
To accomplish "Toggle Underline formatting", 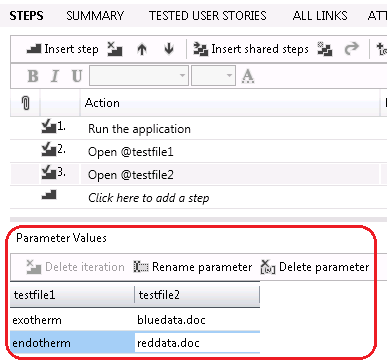I will 77,76.
